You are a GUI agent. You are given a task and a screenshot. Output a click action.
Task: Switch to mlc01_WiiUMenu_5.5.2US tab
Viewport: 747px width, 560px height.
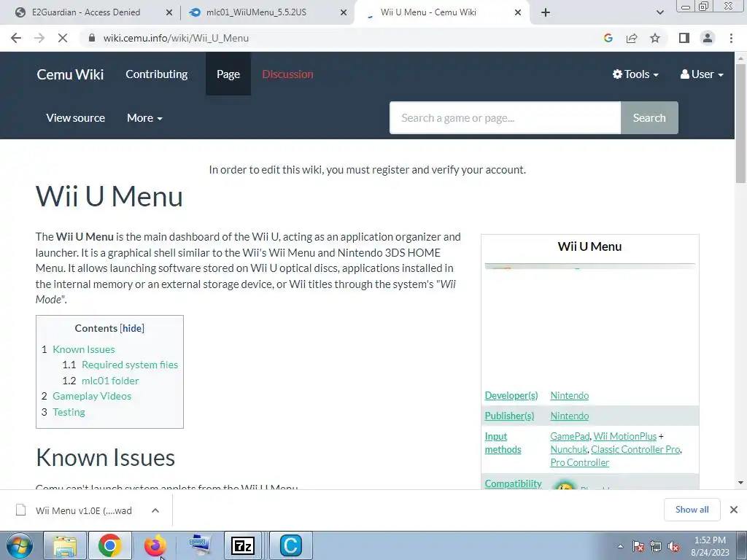pyautogui.click(x=256, y=12)
